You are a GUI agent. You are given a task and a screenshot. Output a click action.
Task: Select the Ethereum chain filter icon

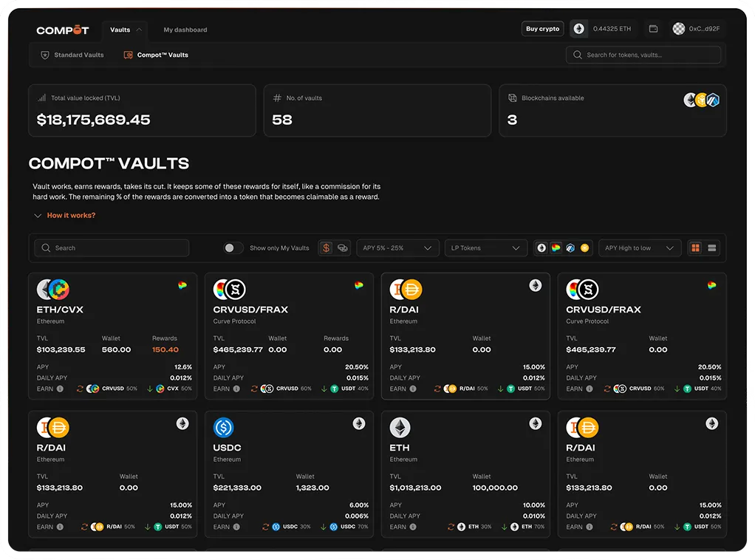pyautogui.click(x=542, y=247)
